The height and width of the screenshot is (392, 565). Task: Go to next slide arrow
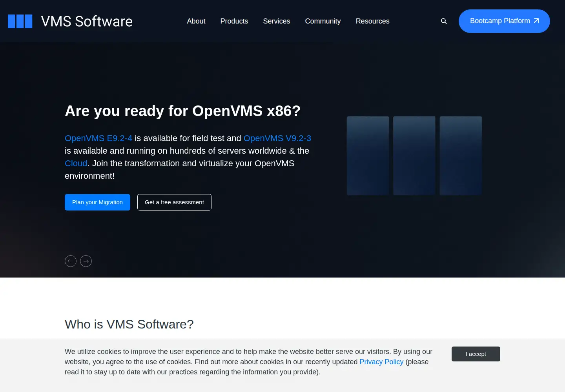[x=86, y=261]
